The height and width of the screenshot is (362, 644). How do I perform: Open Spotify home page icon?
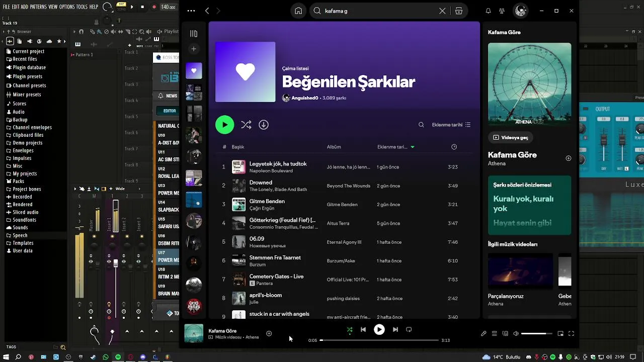click(x=298, y=11)
